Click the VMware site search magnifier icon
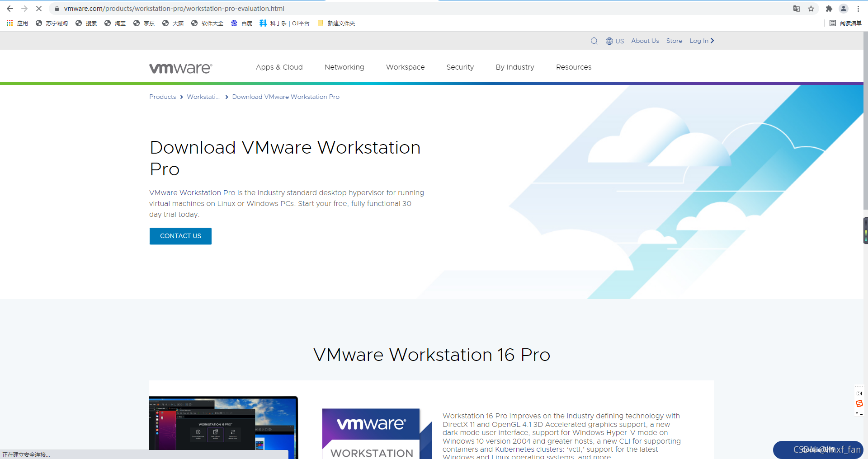 (594, 41)
